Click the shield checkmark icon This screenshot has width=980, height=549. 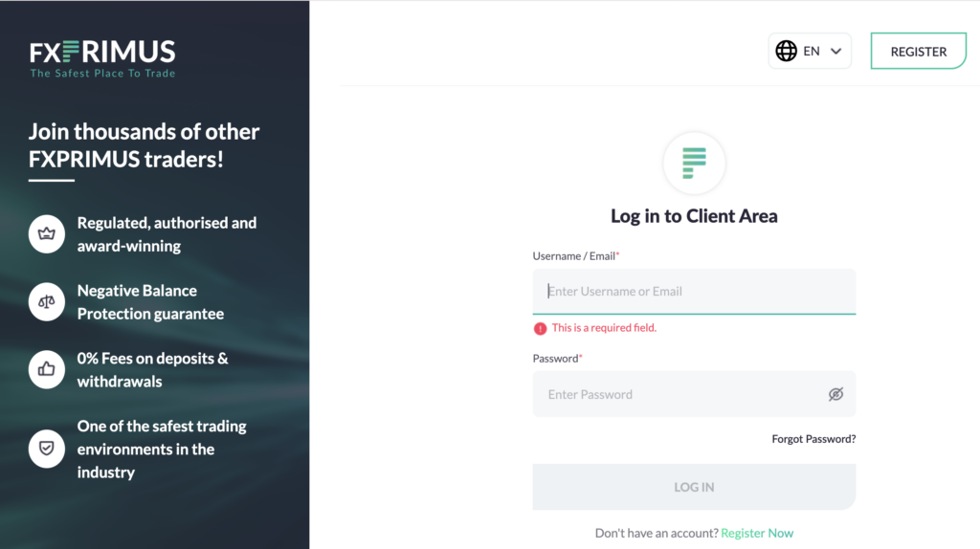(x=47, y=449)
